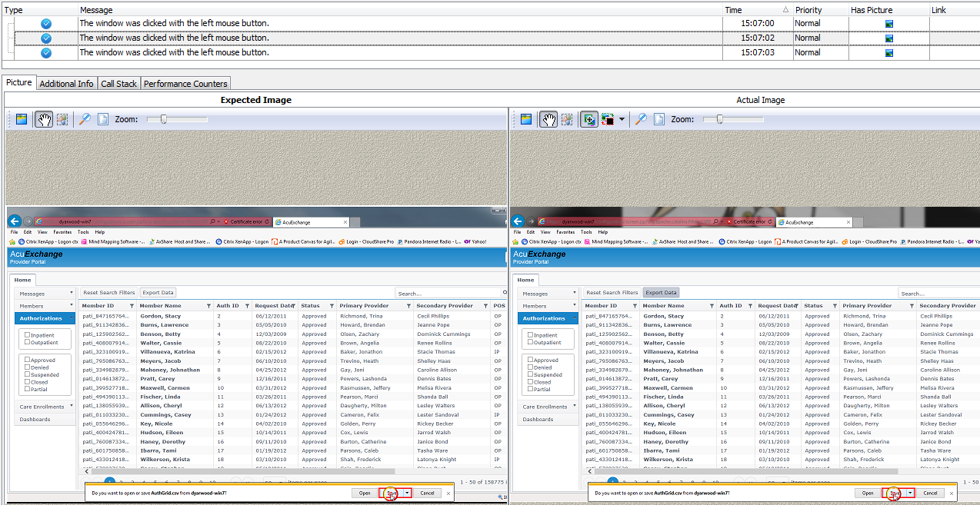Click the magnifier icon in Expected Image toolbar
This screenshot has width=980, height=505.
click(x=85, y=119)
